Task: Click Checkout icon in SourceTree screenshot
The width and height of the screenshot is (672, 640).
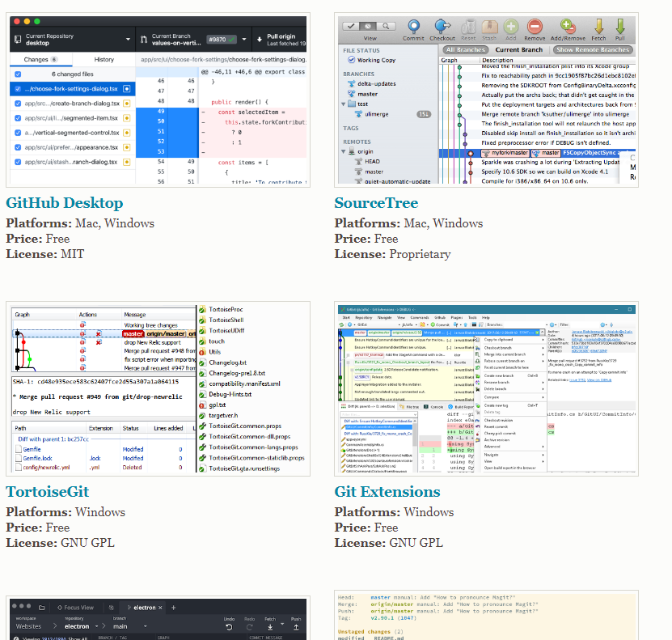Action: coord(442,27)
